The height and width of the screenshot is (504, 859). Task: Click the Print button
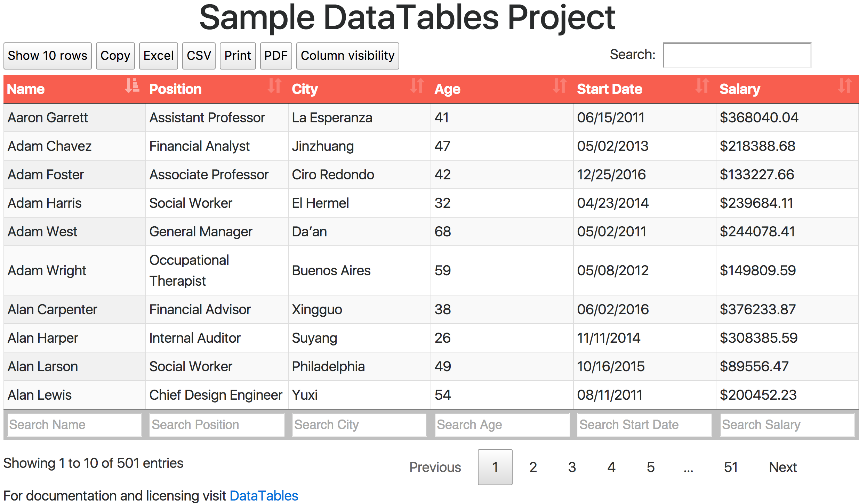pos(238,56)
